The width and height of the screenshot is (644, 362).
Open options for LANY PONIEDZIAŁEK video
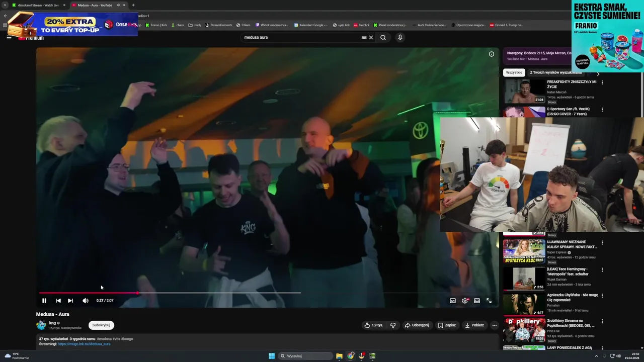pyautogui.click(x=602, y=348)
